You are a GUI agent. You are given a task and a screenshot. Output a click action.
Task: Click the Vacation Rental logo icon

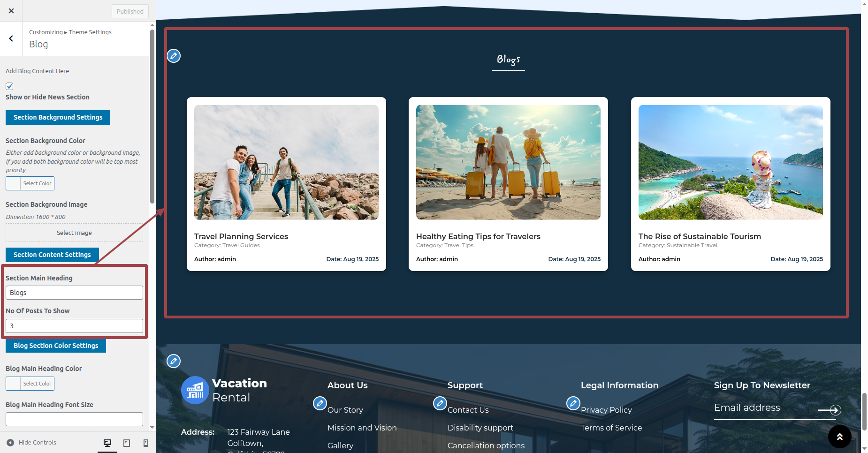195,390
